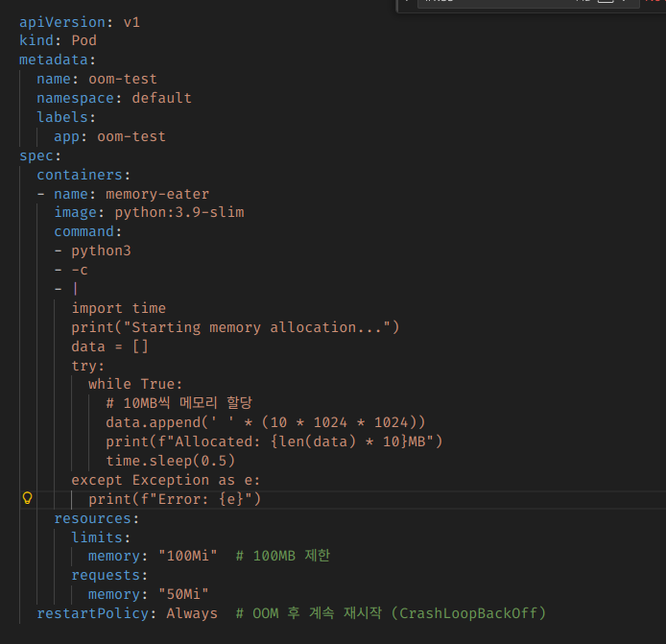
Task: Click the yellow lightbulb code action icon
Action: (x=27, y=498)
